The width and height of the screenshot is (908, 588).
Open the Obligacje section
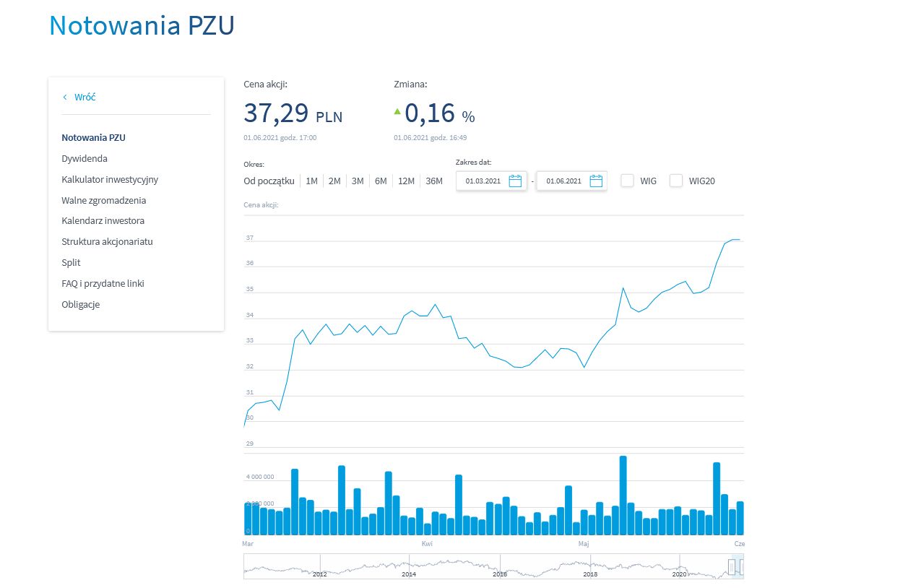tap(80, 304)
